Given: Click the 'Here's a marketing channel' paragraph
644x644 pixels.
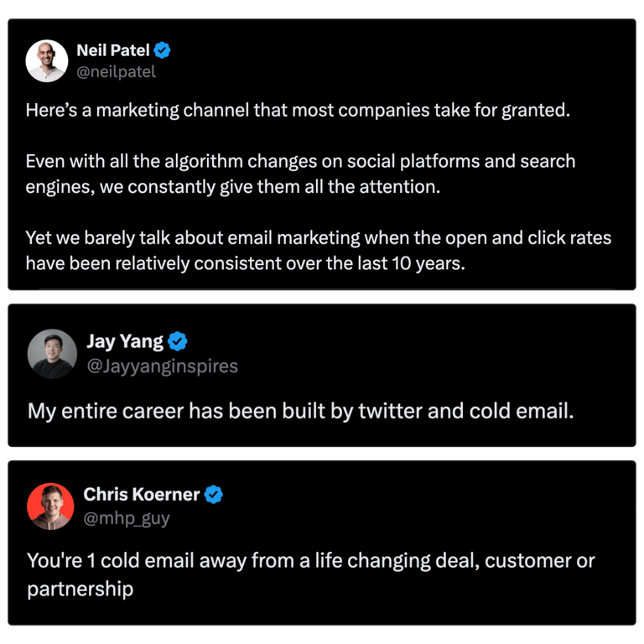Looking at the screenshot, I should click(297, 111).
